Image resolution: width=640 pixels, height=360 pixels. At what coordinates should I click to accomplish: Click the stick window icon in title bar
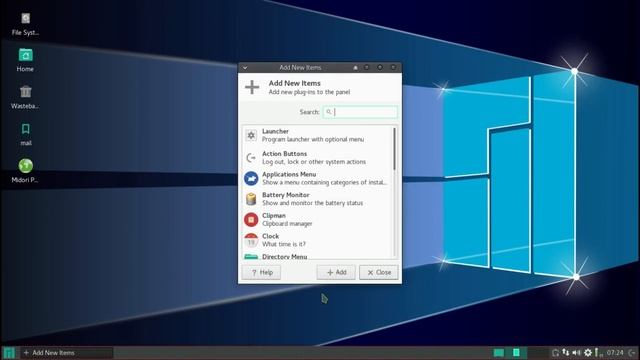tap(355, 68)
